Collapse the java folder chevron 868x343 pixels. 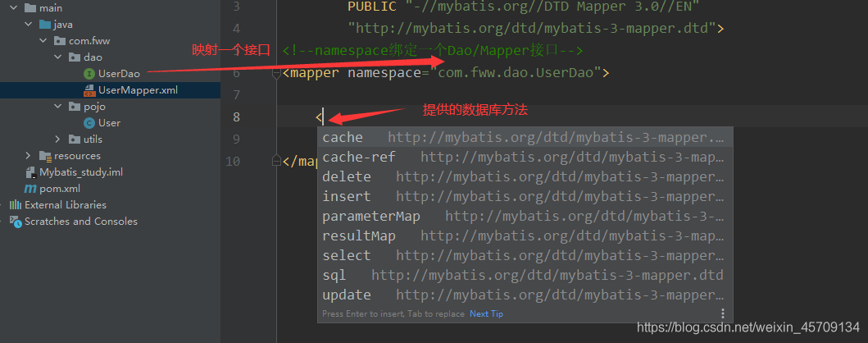28,25
